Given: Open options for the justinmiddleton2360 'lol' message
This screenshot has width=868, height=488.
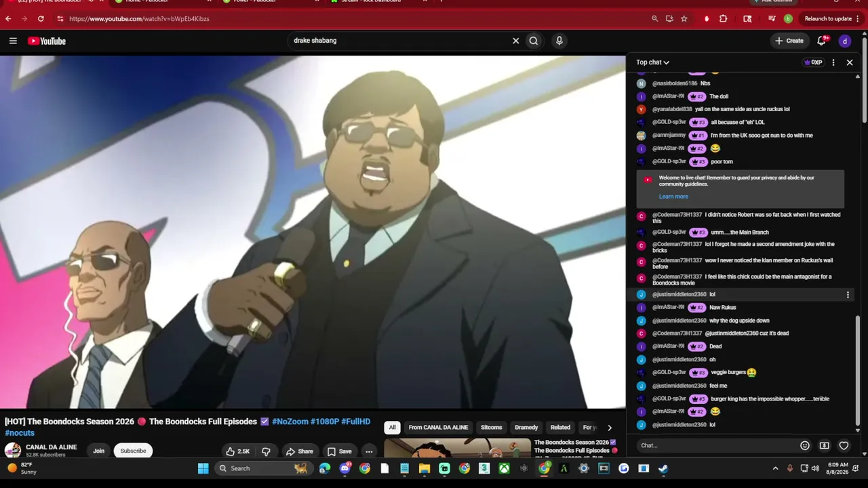Looking at the screenshot, I should coord(848,295).
